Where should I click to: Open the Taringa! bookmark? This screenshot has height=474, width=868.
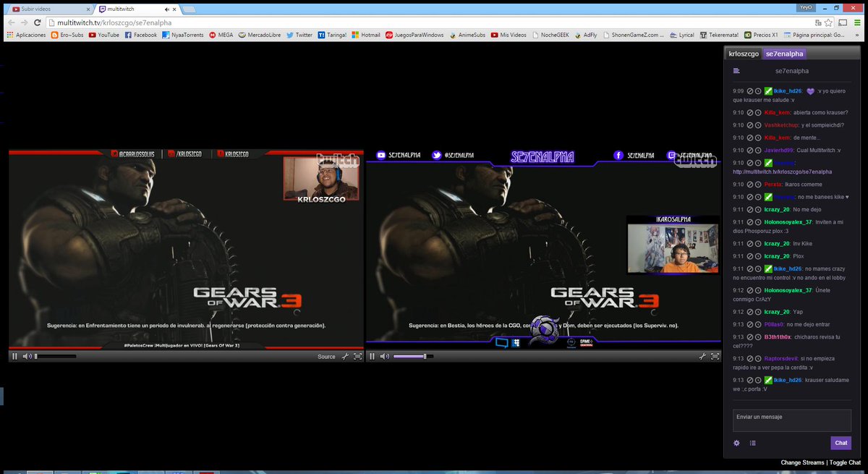coord(332,35)
